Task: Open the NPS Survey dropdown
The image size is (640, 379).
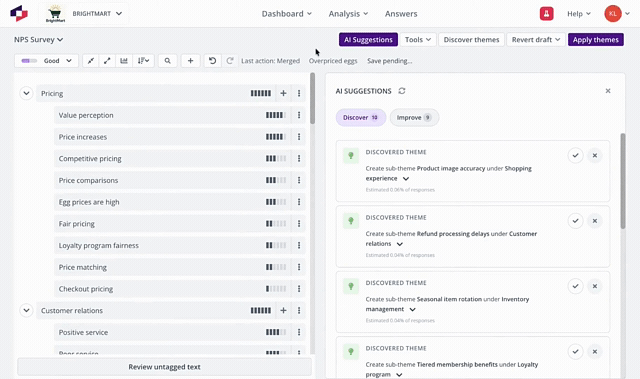Action: [x=38, y=40]
